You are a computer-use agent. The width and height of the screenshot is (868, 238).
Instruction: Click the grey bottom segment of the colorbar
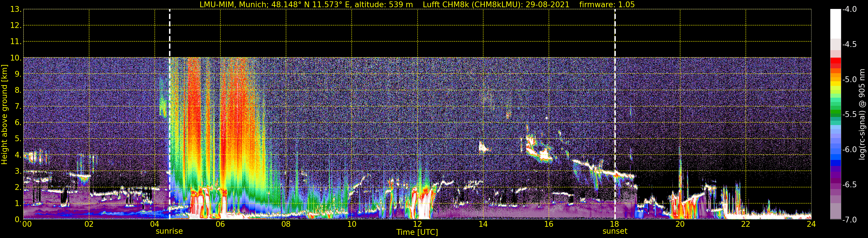pos(836,211)
